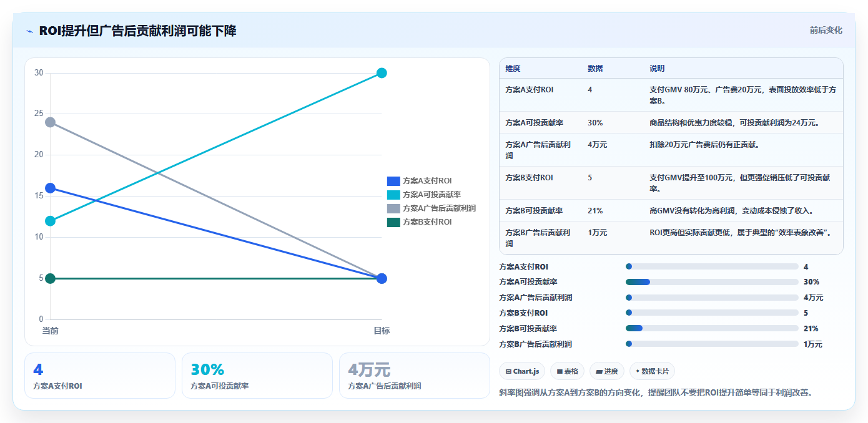
Task: Click the blue data point at value 16
Action: pos(50,188)
